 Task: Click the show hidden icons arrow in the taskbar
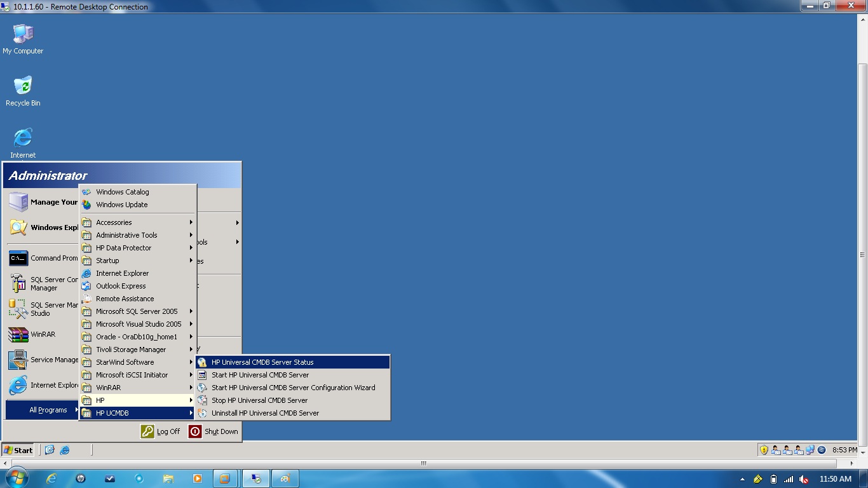pos(742,479)
